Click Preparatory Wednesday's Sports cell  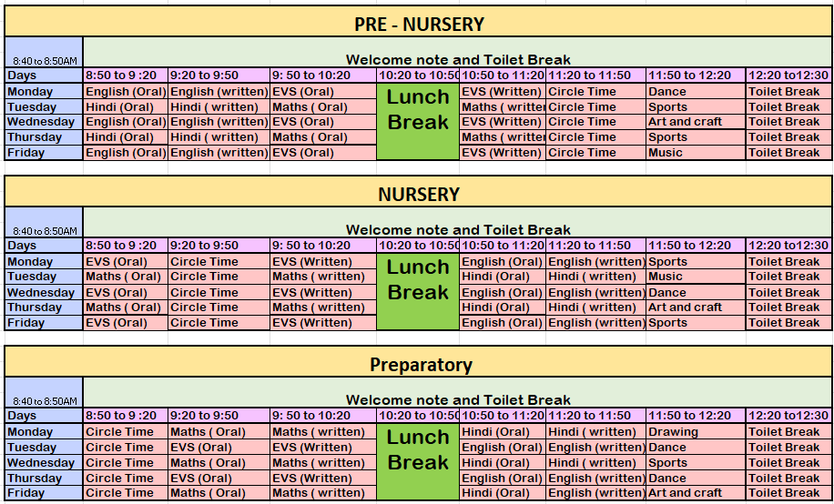point(695,463)
